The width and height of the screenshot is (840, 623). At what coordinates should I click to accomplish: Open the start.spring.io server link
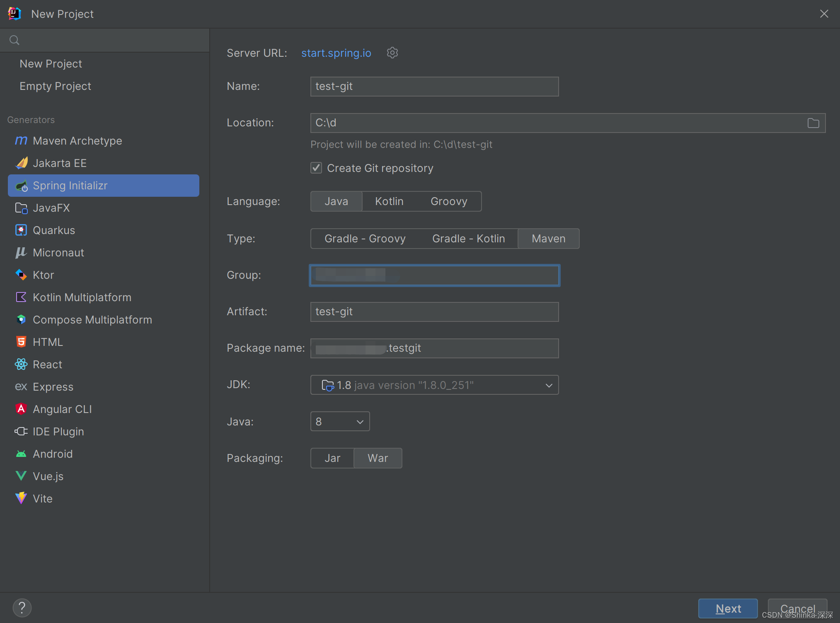[x=336, y=53]
